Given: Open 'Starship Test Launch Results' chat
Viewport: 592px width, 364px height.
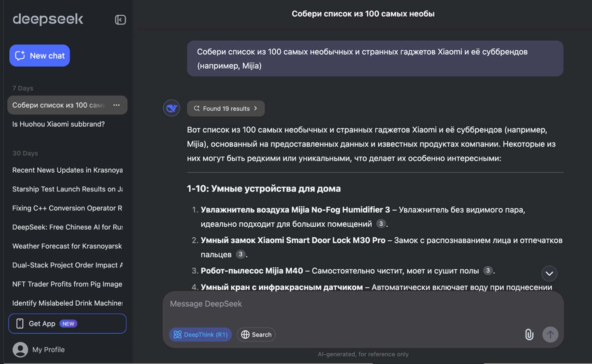Looking at the screenshot, I should (67, 189).
